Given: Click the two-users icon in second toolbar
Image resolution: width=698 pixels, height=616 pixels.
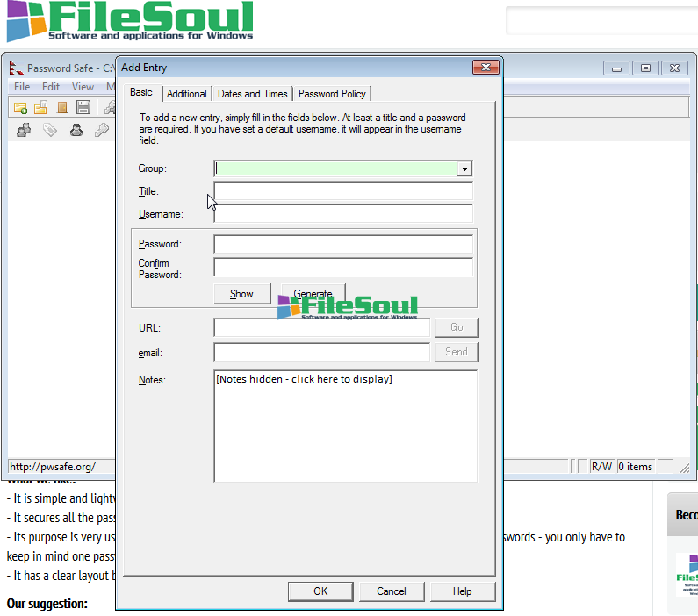Looking at the screenshot, I should (25, 131).
